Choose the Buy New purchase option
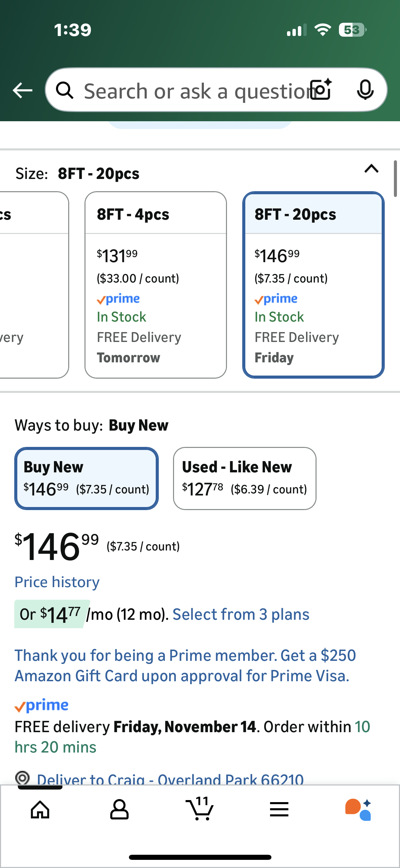Viewport: 400px width, 868px height. 86,478
